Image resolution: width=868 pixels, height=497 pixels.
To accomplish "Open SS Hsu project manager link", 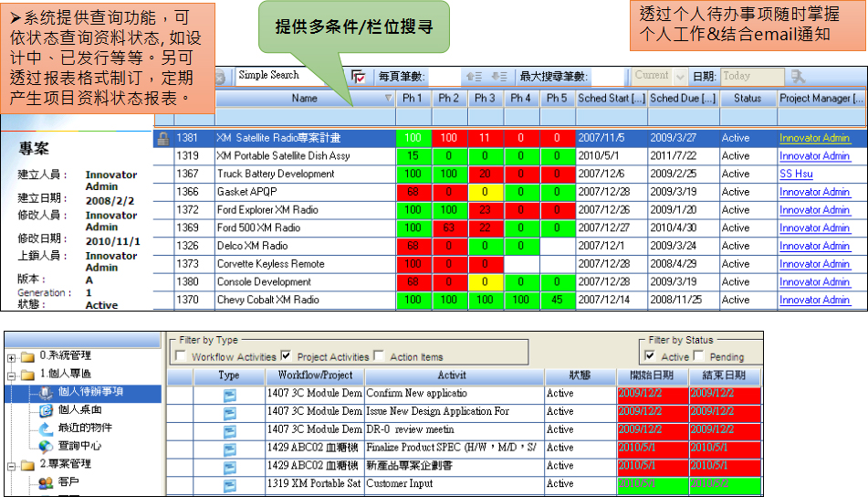I will [796, 174].
